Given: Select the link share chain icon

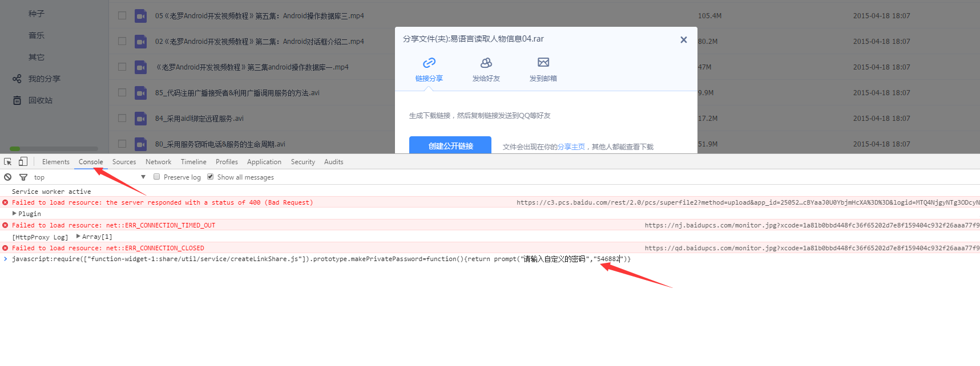Looking at the screenshot, I should point(429,63).
